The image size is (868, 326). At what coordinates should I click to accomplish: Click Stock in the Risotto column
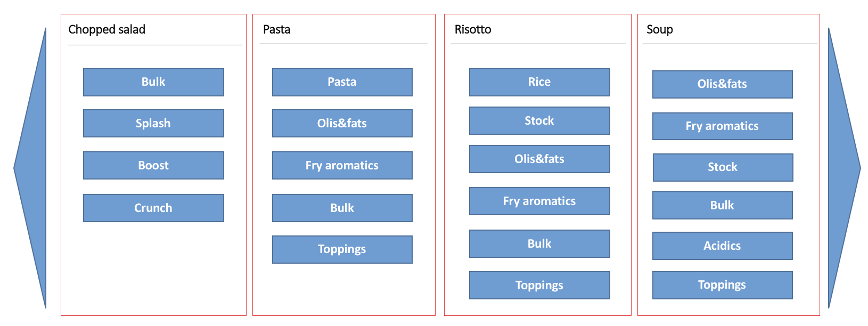[539, 121]
